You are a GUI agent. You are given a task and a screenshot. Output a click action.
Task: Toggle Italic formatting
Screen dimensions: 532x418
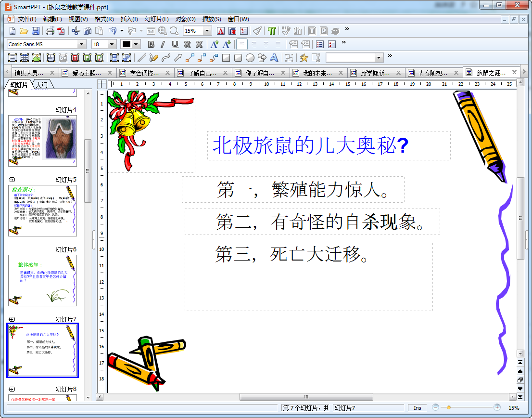click(163, 44)
